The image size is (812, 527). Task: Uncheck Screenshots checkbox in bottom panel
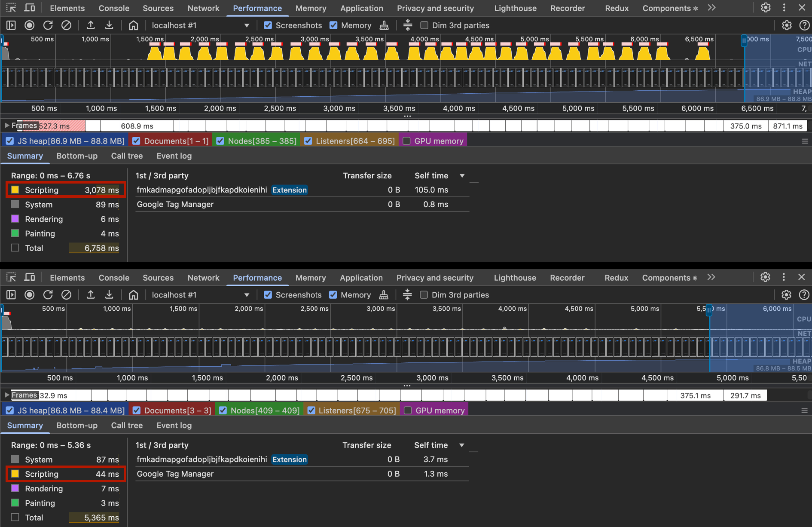click(268, 295)
